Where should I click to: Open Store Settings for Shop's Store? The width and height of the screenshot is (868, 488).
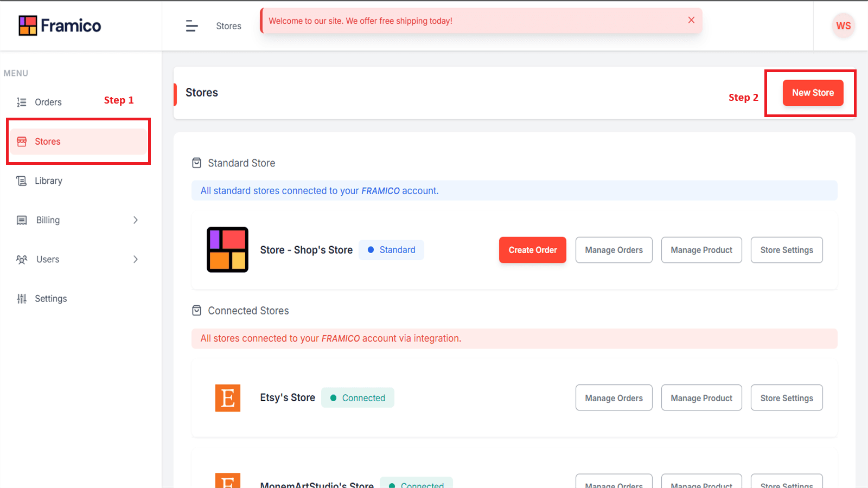(x=787, y=250)
